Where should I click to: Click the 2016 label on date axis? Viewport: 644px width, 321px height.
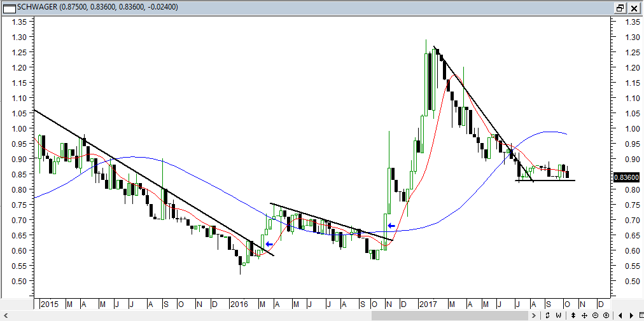coord(239,304)
